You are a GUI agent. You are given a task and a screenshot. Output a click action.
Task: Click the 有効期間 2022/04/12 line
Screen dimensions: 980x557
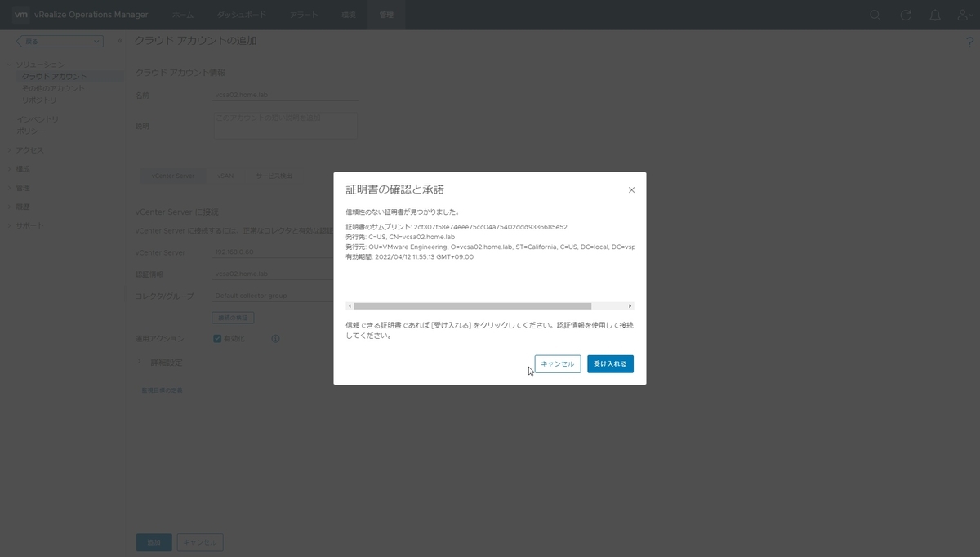(409, 256)
